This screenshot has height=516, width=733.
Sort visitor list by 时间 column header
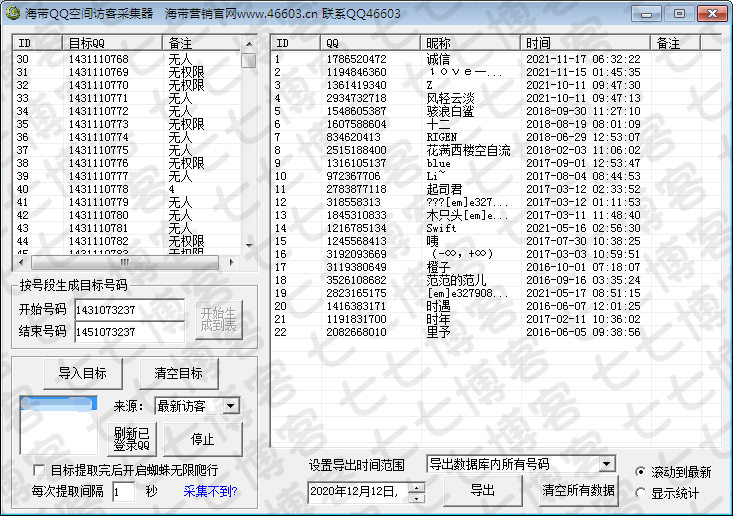(585, 43)
